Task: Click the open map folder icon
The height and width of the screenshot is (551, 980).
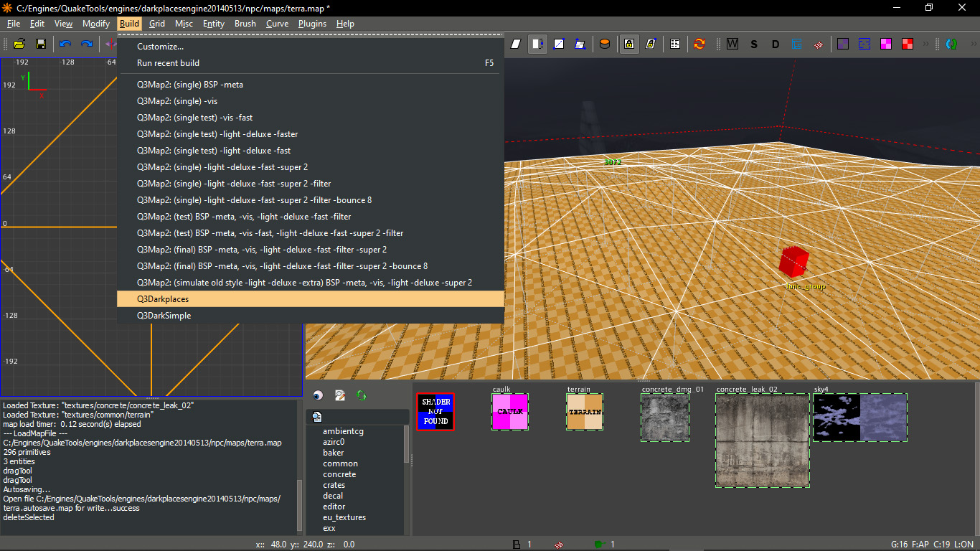Action: [x=19, y=44]
